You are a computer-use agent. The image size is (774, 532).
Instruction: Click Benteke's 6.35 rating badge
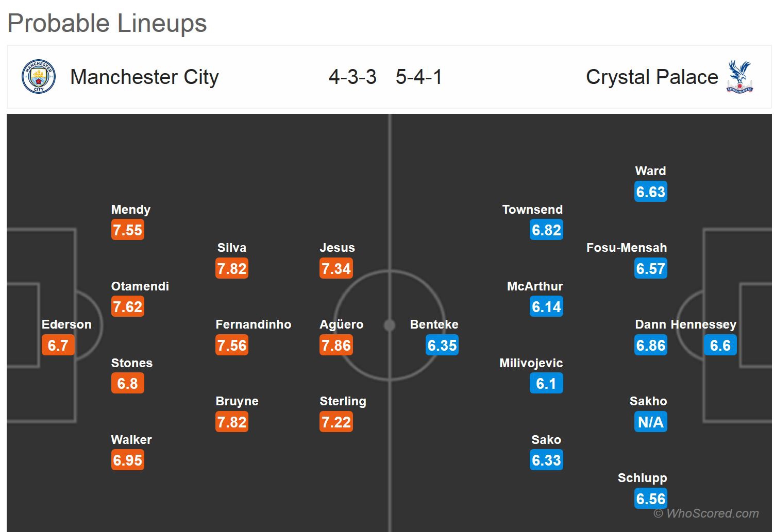[x=442, y=346]
